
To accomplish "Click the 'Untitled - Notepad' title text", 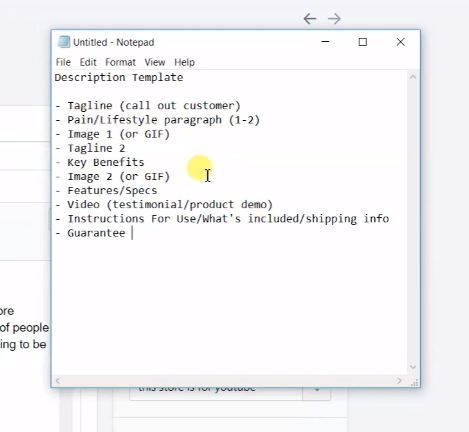I will click(x=114, y=42).
